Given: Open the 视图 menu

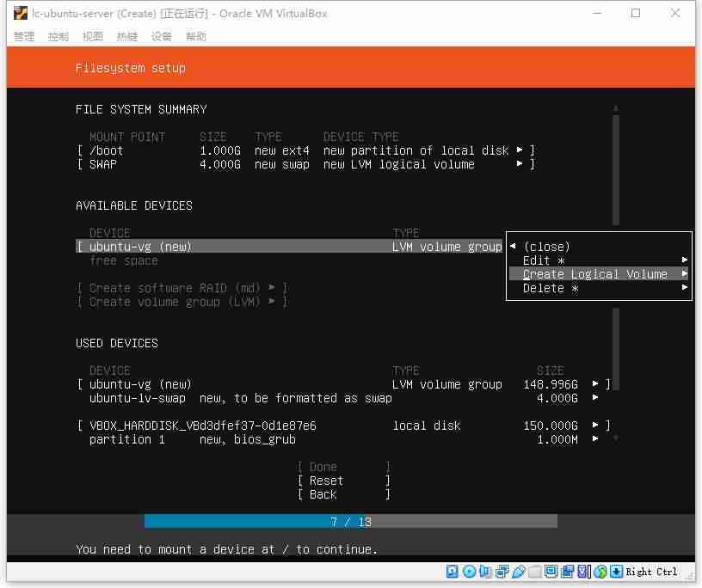Looking at the screenshot, I should (93, 36).
